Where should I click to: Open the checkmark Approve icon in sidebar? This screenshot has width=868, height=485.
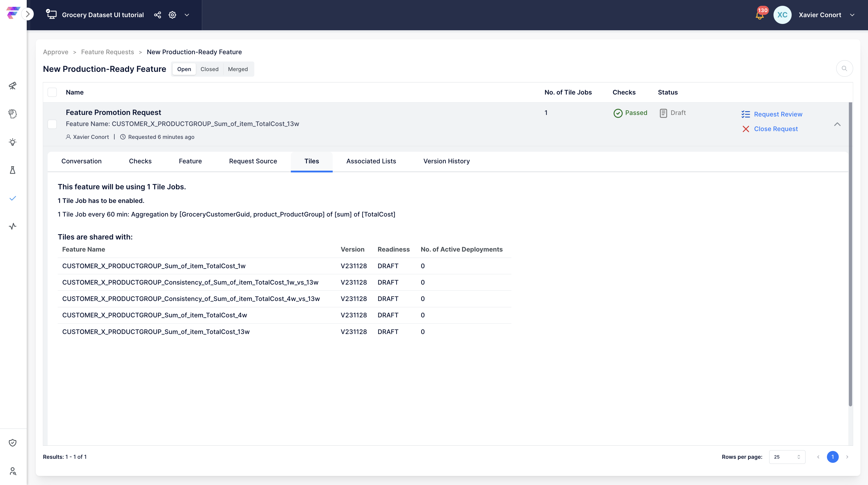(x=13, y=198)
